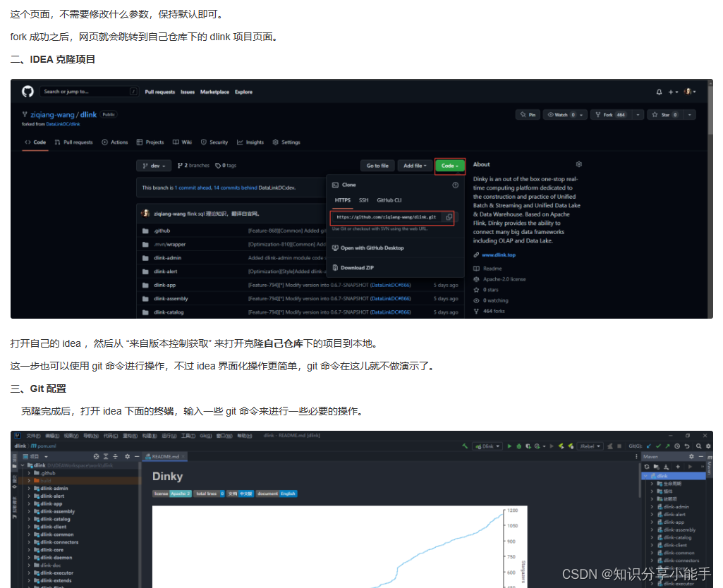
Task: Reload Maven projects refresh icon
Action: point(647,466)
